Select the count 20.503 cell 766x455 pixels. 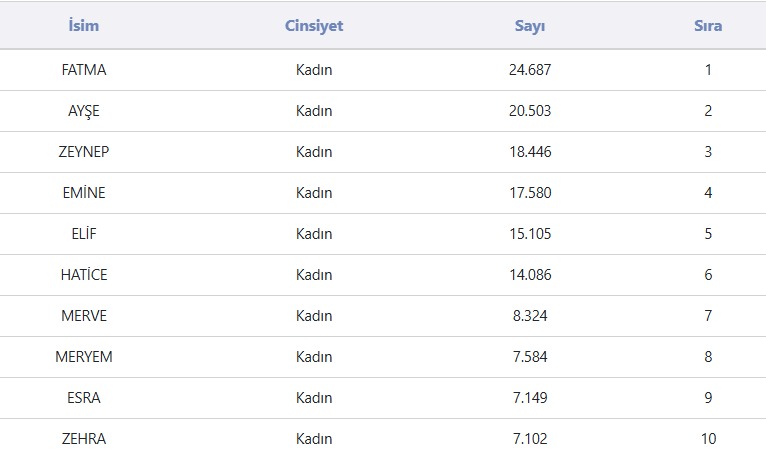pos(529,111)
